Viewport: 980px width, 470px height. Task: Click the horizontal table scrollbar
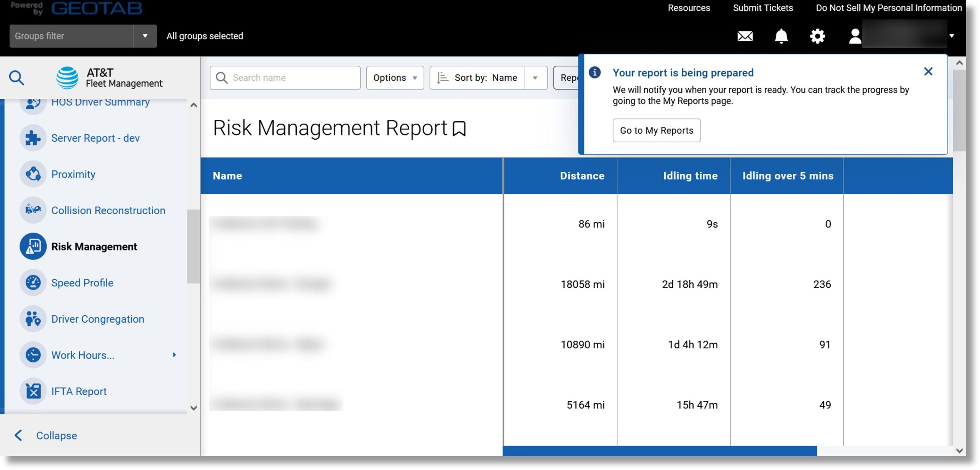(660, 451)
